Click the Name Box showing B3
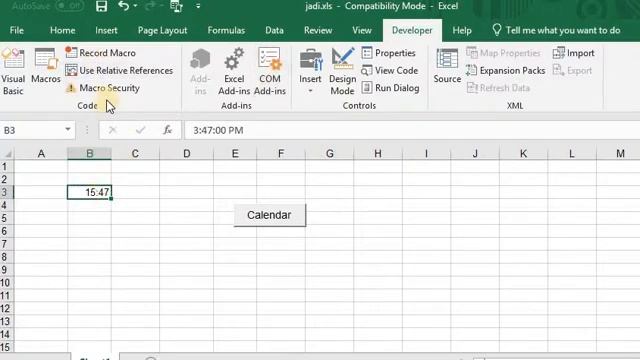The width and height of the screenshot is (640, 360). coord(32,130)
